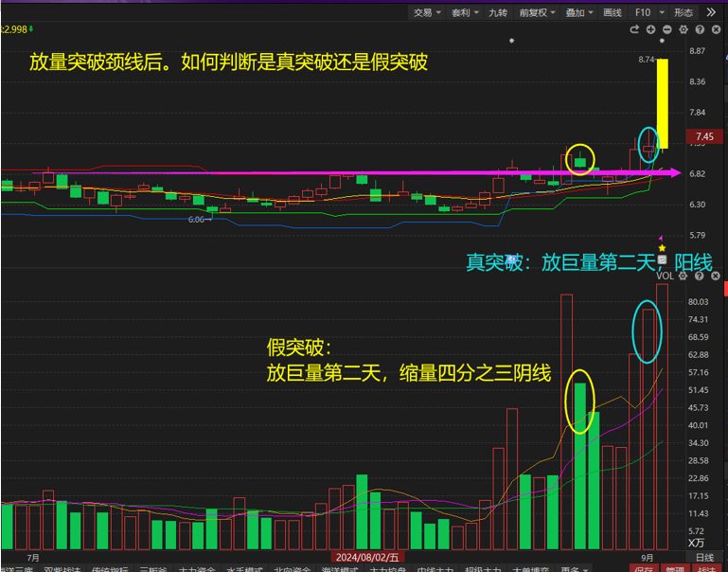Open the 形态 pattern tool
Viewport: 728px width, 572px height.
coord(684,12)
